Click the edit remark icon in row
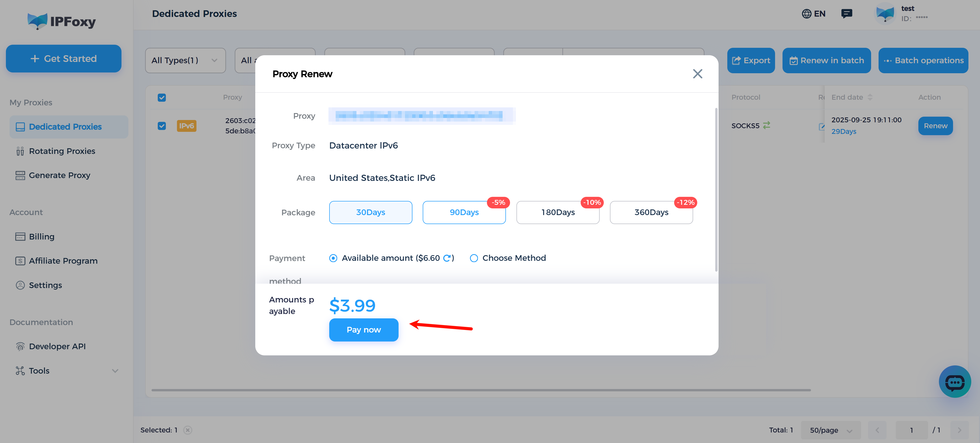Screen dimensions: 980x443 (x=821, y=126)
